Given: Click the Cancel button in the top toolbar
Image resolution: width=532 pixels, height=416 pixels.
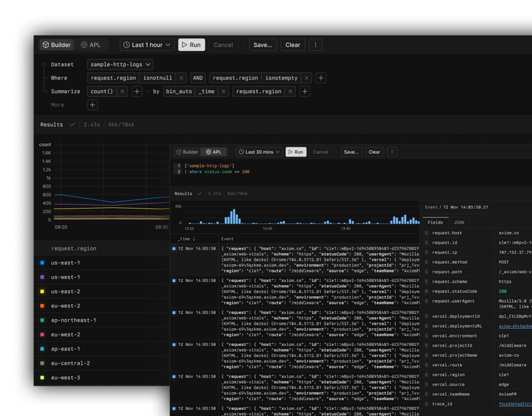Looking at the screenshot, I should [223, 45].
